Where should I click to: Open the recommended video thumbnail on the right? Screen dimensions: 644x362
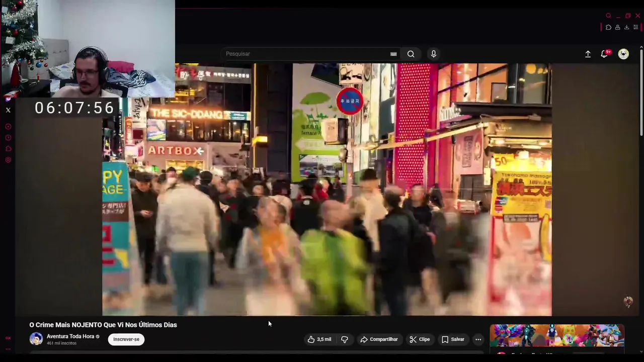click(557, 336)
